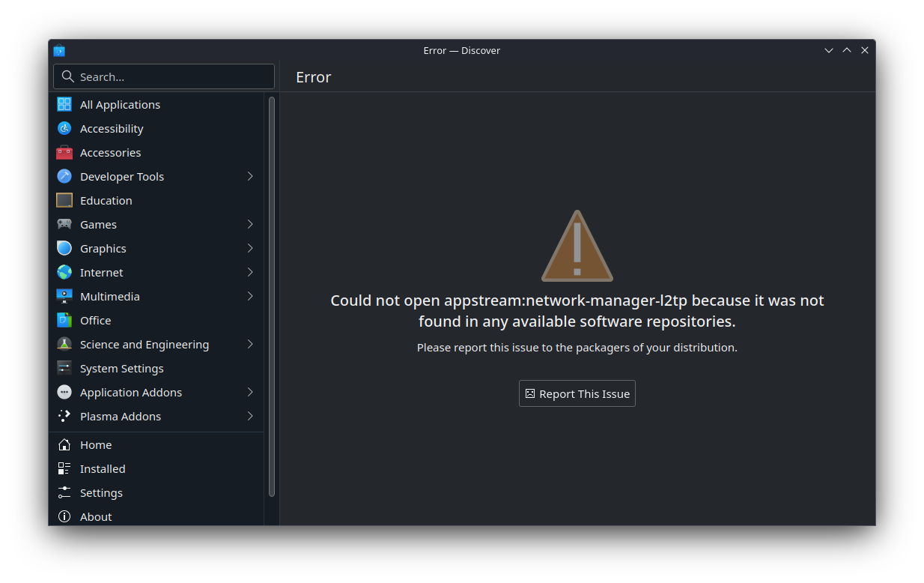The width and height of the screenshot is (924, 583).
Task: Expand the Graphics subcategories arrow
Action: [x=250, y=248]
